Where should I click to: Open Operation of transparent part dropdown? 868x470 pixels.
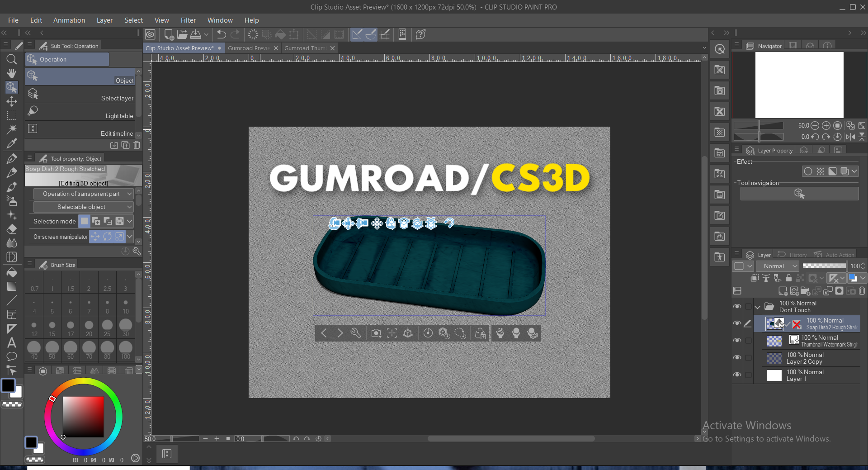tap(84, 194)
